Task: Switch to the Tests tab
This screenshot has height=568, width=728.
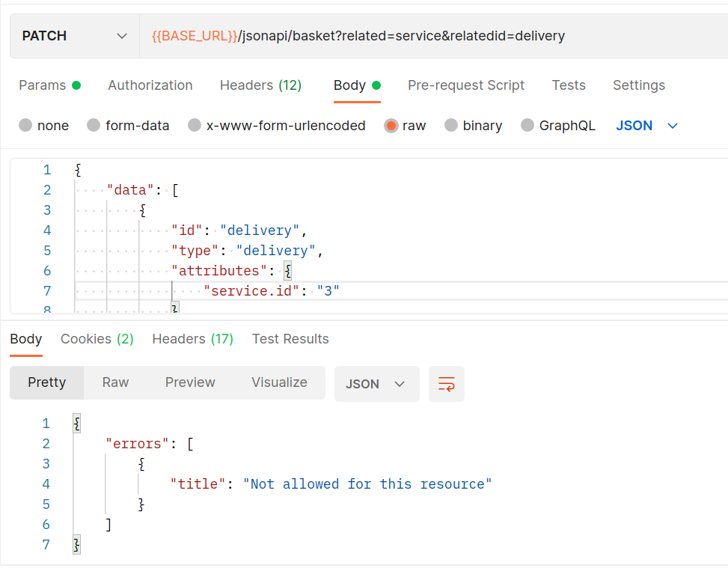Action: pos(569,85)
